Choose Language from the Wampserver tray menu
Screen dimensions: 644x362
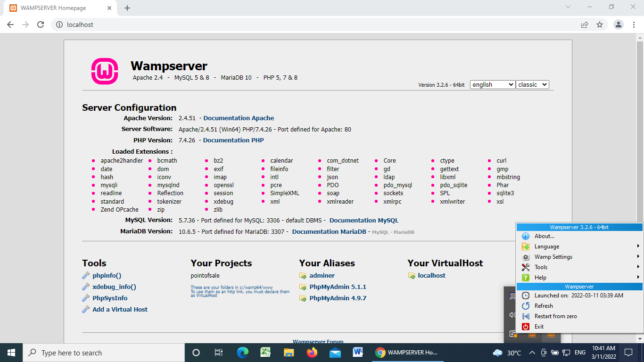(x=580, y=247)
